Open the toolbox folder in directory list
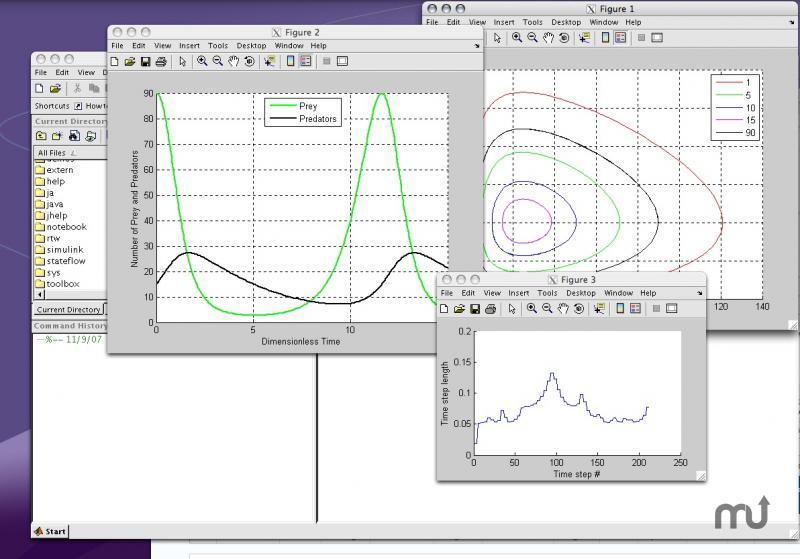This screenshot has height=559, width=800. (x=62, y=284)
